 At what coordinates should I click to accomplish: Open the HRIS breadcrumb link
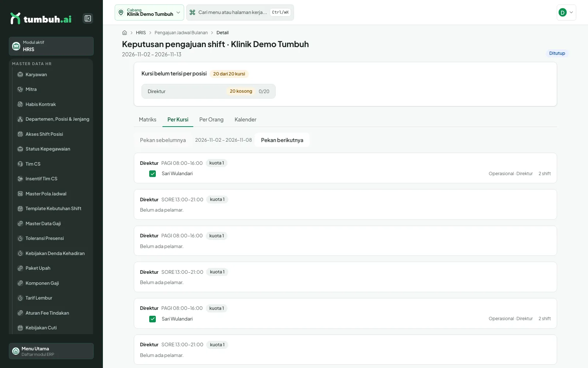click(x=141, y=33)
